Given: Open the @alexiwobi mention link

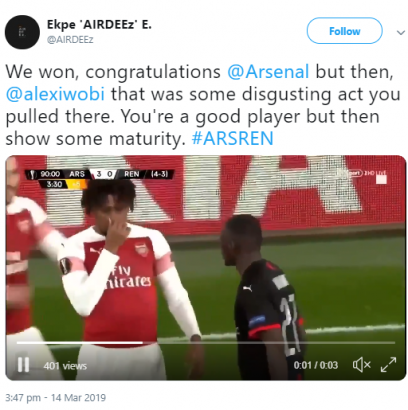Looking at the screenshot, I should [x=55, y=94].
